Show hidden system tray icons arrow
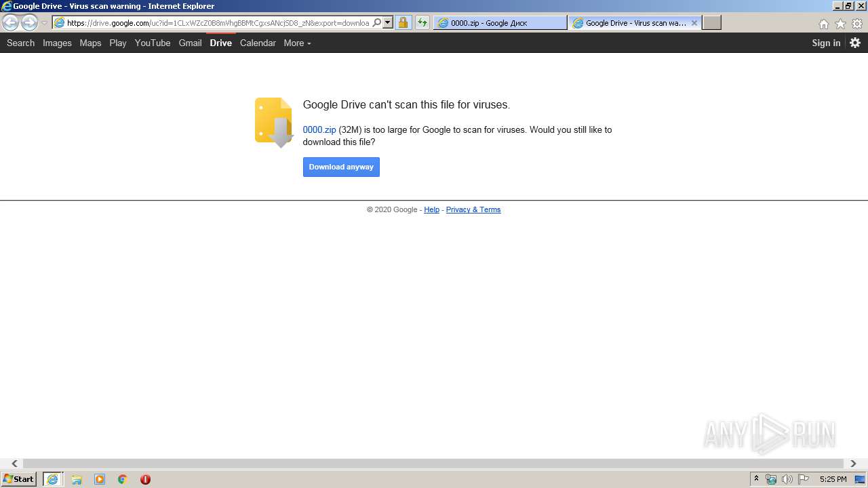The width and height of the screenshot is (868, 488). 756,479
